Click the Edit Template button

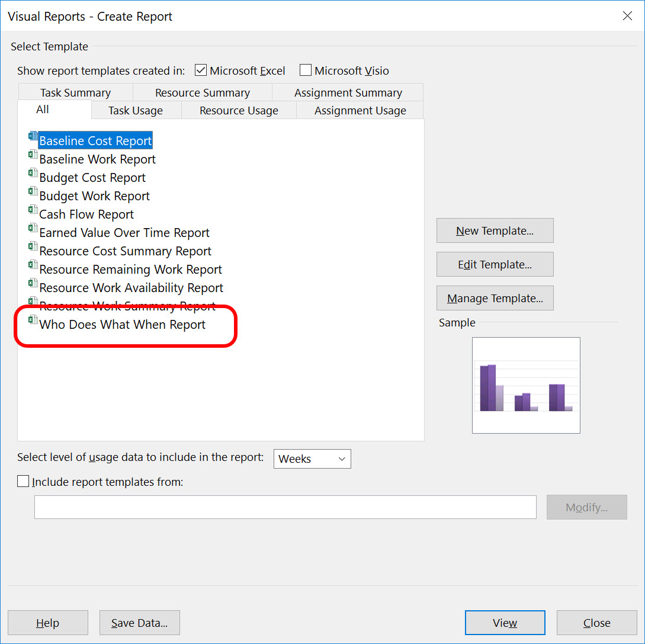tap(495, 264)
